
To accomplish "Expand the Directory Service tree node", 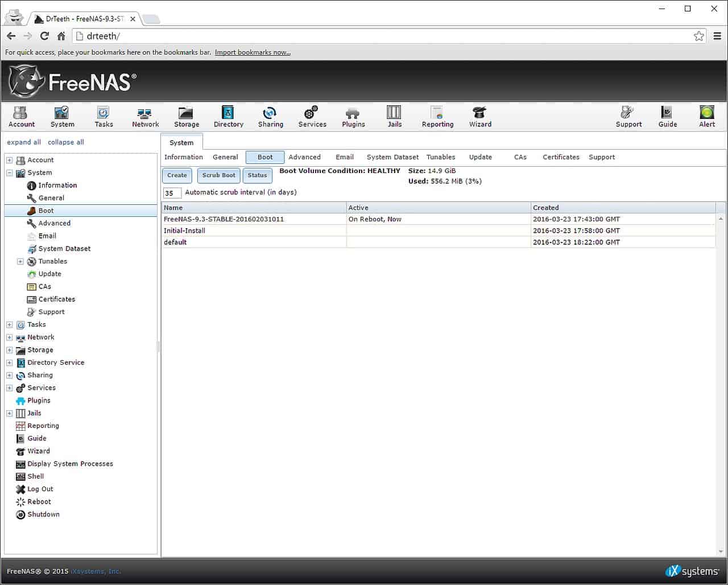I will pyautogui.click(x=9, y=363).
